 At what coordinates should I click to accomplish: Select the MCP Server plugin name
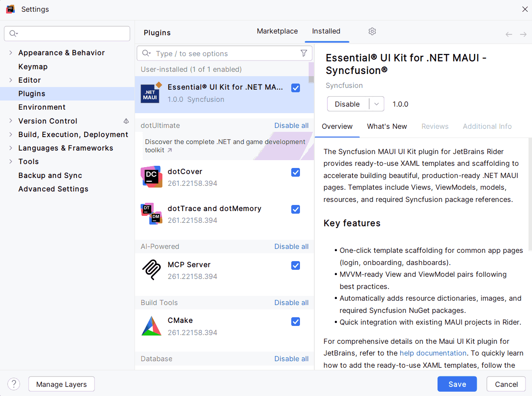(189, 265)
